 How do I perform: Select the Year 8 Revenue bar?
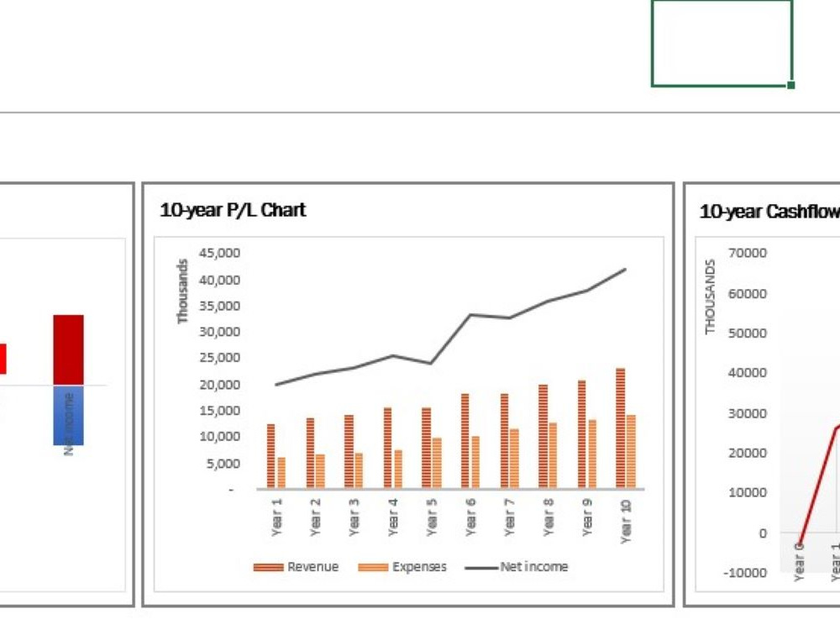pos(543,436)
